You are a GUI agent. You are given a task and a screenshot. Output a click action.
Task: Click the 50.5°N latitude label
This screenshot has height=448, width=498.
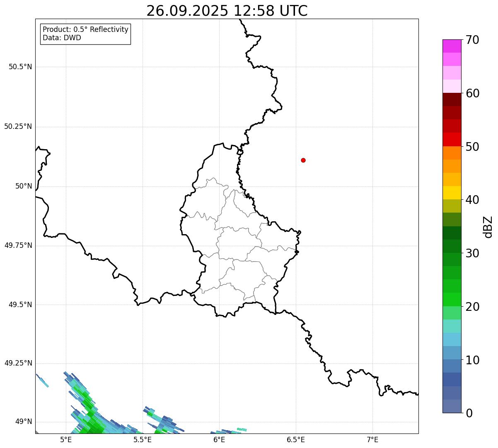(20, 67)
